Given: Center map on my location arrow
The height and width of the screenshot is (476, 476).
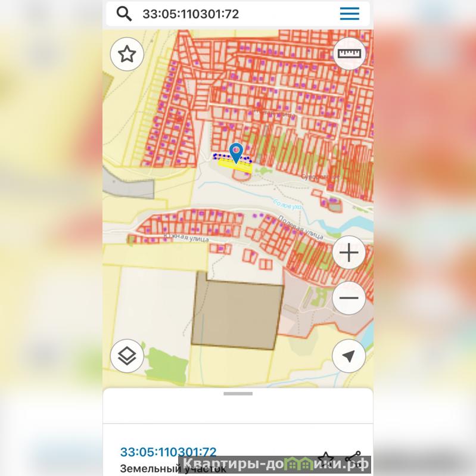Looking at the screenshot, I should [x=349, y=356].
